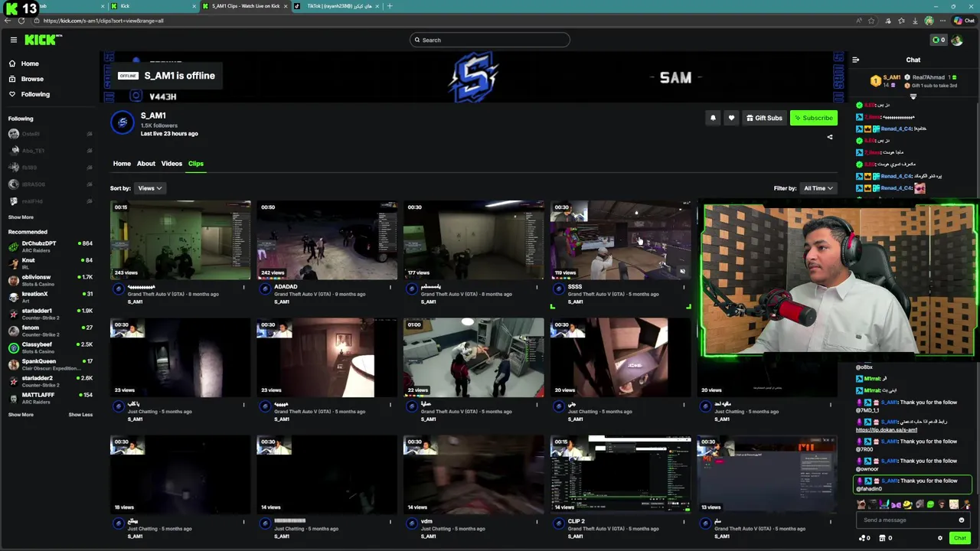Click the Gift Subs button
Screen dimensions: 980x551
(x=764, y=118)
